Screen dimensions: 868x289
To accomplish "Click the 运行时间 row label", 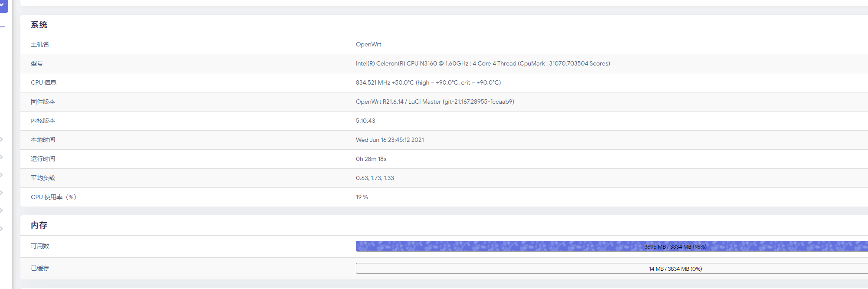I will pyautogui.click(x=43, y=159).
